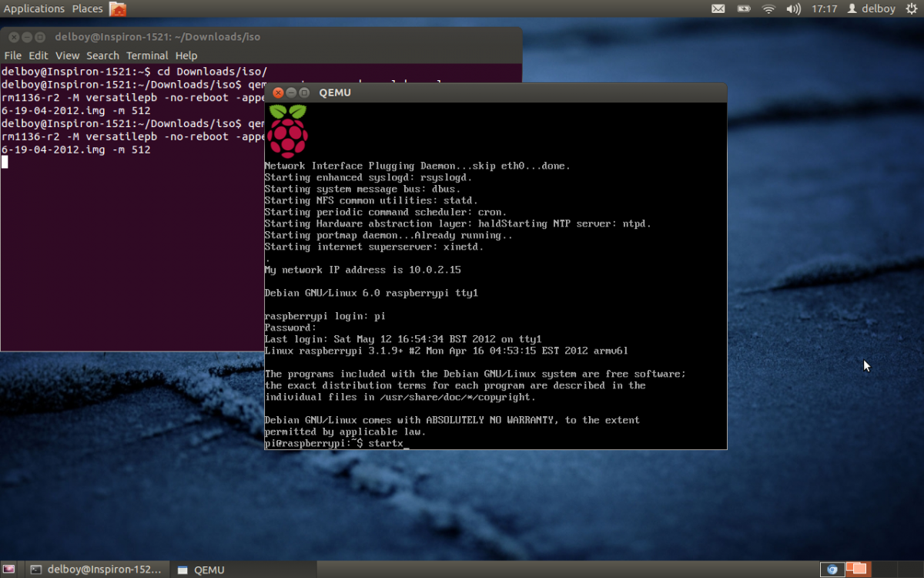Viewport: 924px width, 578px height.
Task: Open the Wi-Fi network indicator
Action: coord(768,9)
